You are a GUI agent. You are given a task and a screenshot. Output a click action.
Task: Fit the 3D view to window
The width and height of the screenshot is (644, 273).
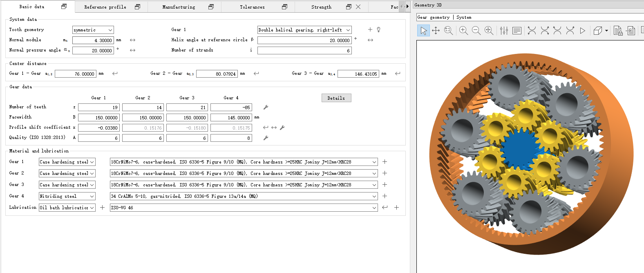(x=489, y=31)
